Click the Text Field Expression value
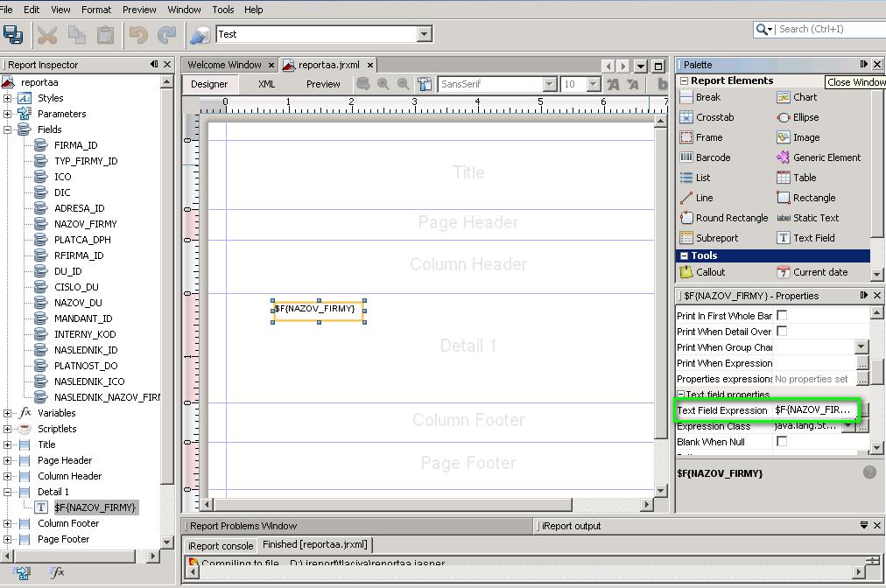 pos(814,410)
